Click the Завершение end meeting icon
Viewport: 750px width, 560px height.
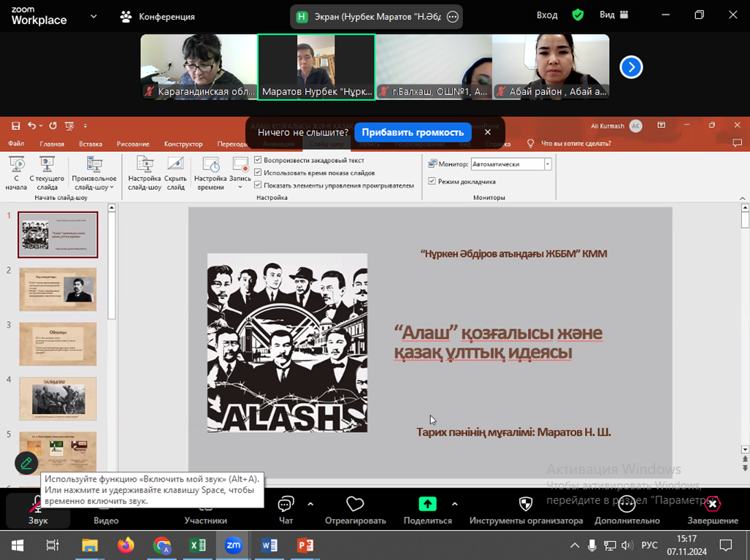[x=712, y=505]
